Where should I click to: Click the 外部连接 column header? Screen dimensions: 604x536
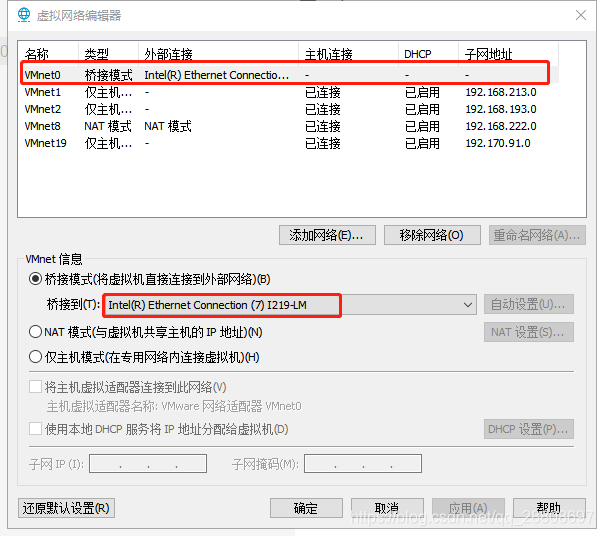tap(218, 54)
